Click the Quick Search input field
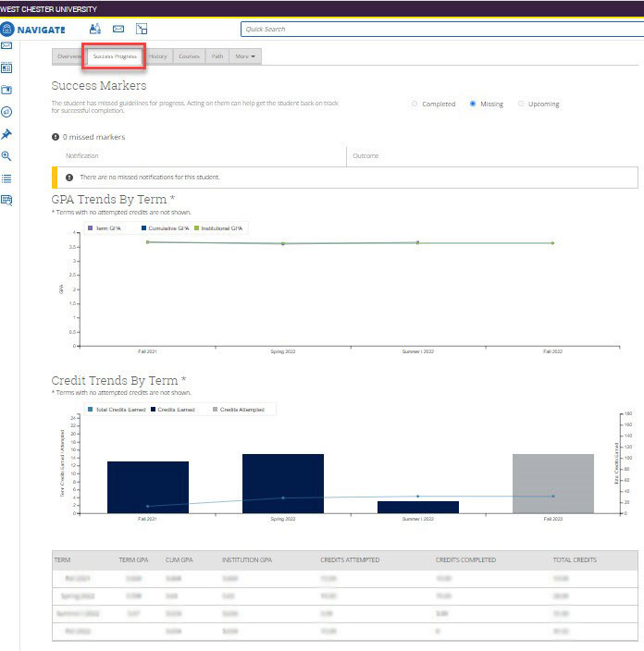644x651 pixels. (440, 29)
